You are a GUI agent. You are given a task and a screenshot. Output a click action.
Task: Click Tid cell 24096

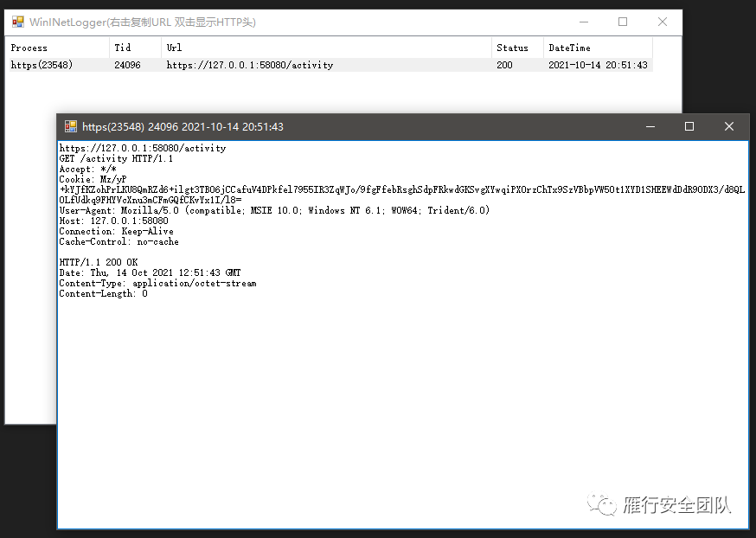click(x=127, y=65)
